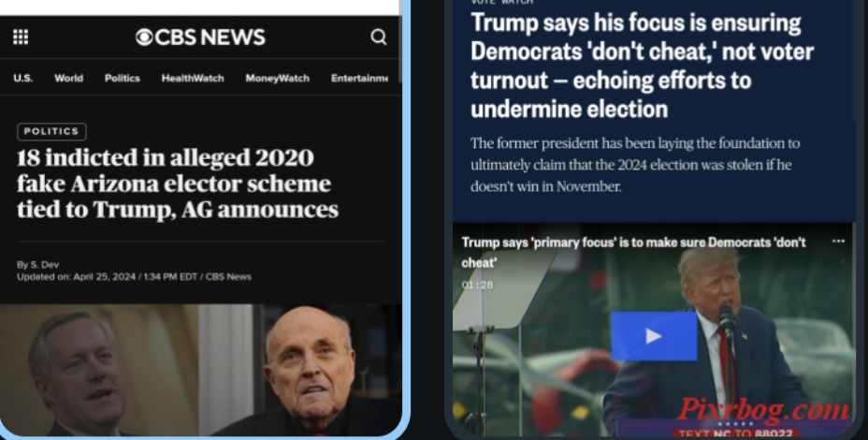Click the CBS page vertical scrollbar
868x440 pixels.
coord(400,41)
